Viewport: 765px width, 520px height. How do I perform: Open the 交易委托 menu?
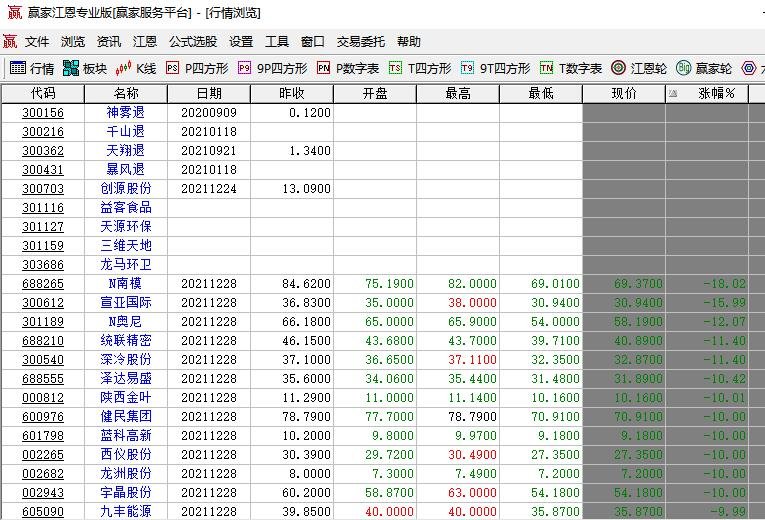pyautogui.click(x=361, y=42)
